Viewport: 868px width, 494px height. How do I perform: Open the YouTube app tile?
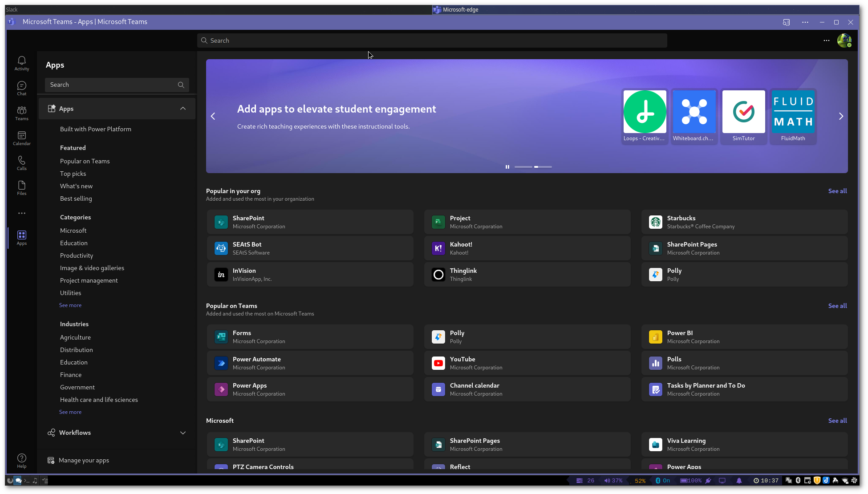point(527,363)
